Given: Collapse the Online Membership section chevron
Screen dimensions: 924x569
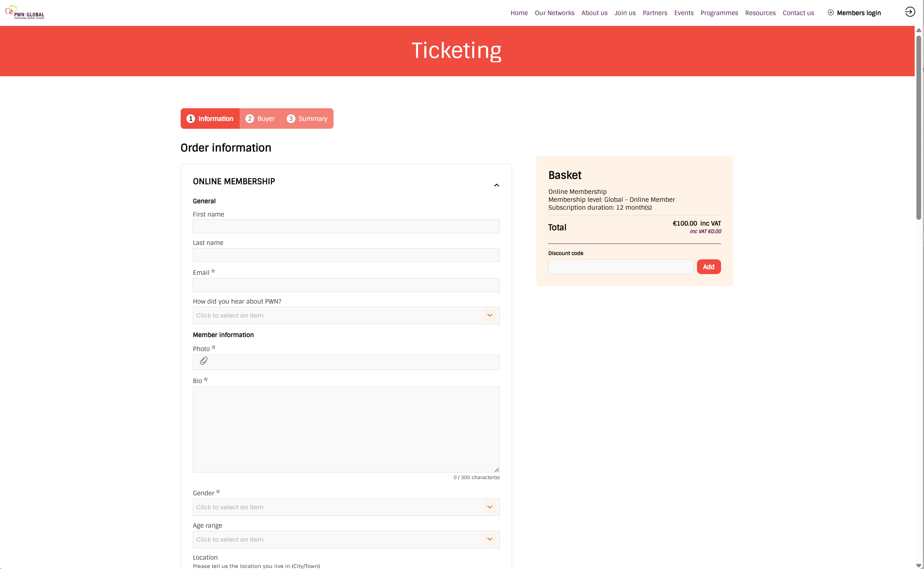Looking at the screenshot, I should 497,185.
